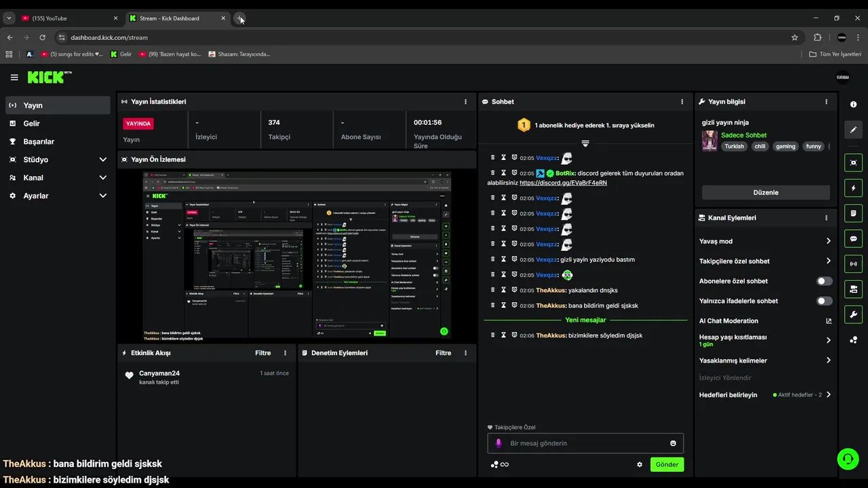Open the emoji picker in chat box
Image resolution: width=868 pixels, height=488 pixels.
673,443
